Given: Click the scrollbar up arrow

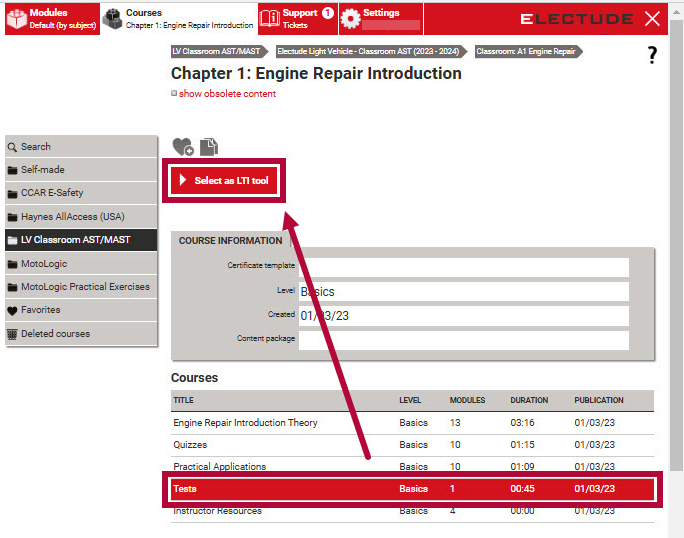Looking at the screenshot, I should (677, 13).
